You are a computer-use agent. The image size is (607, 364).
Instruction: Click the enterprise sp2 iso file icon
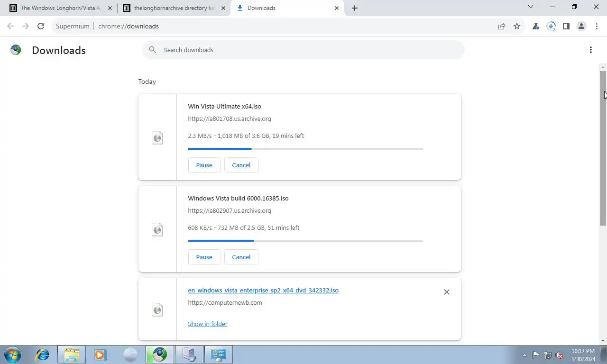point(157,310)
